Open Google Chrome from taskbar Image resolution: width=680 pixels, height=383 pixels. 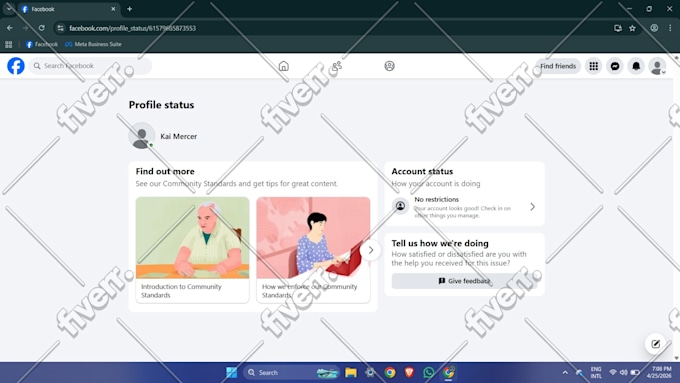pos(390,373)
